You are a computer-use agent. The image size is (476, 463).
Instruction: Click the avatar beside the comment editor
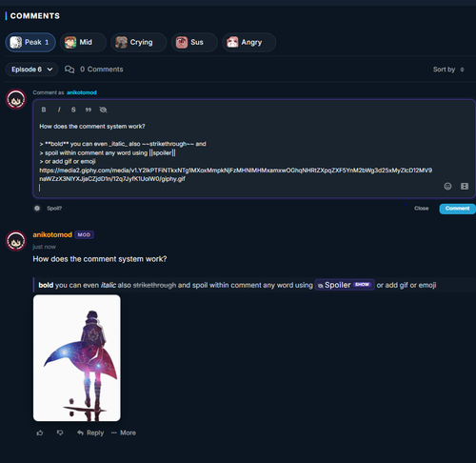pyautogui.click(x=16, y=99)
